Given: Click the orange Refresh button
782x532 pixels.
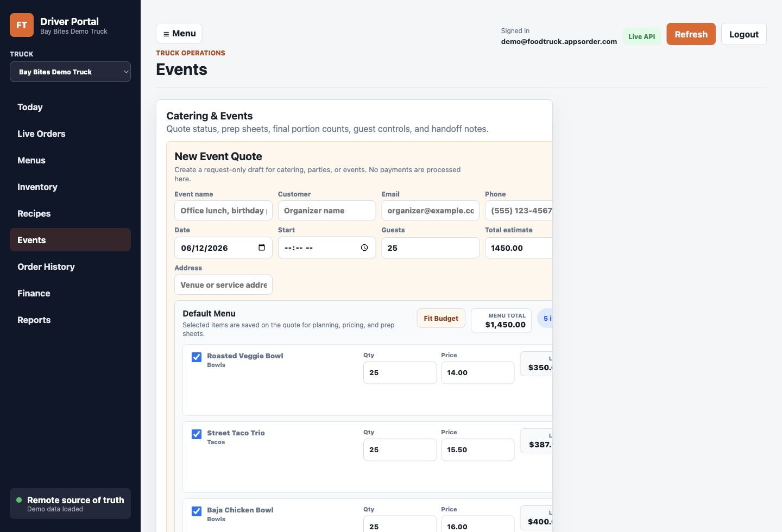Looking at the screenshot, I should [691, 34].
